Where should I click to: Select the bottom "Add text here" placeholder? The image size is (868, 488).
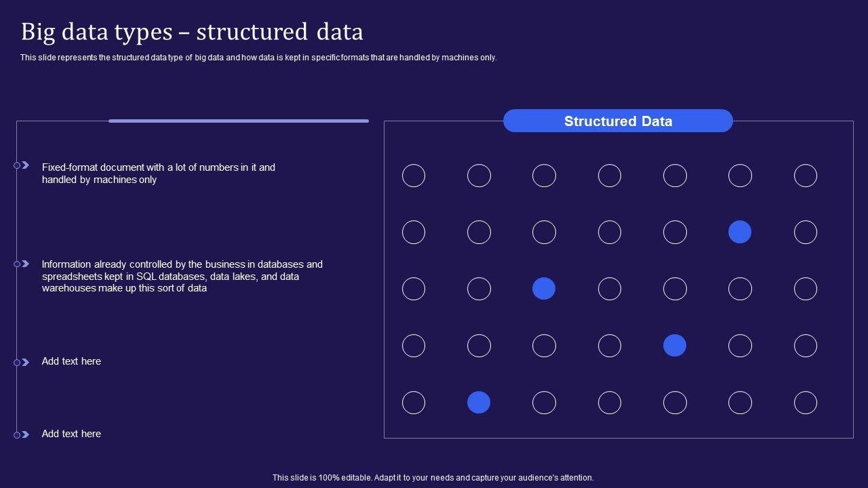coord(71,434)
